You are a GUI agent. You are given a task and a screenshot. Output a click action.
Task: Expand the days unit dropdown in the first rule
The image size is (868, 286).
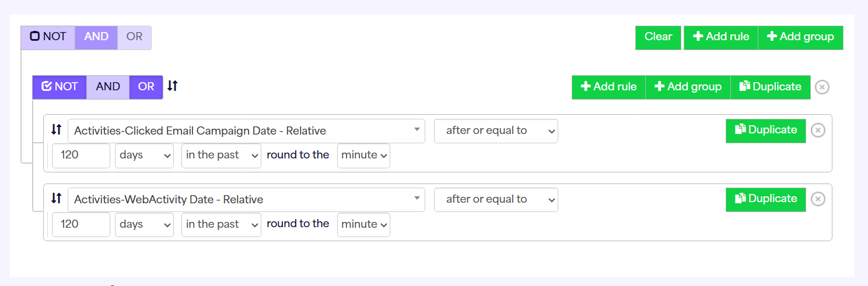(x=144, y=156)
